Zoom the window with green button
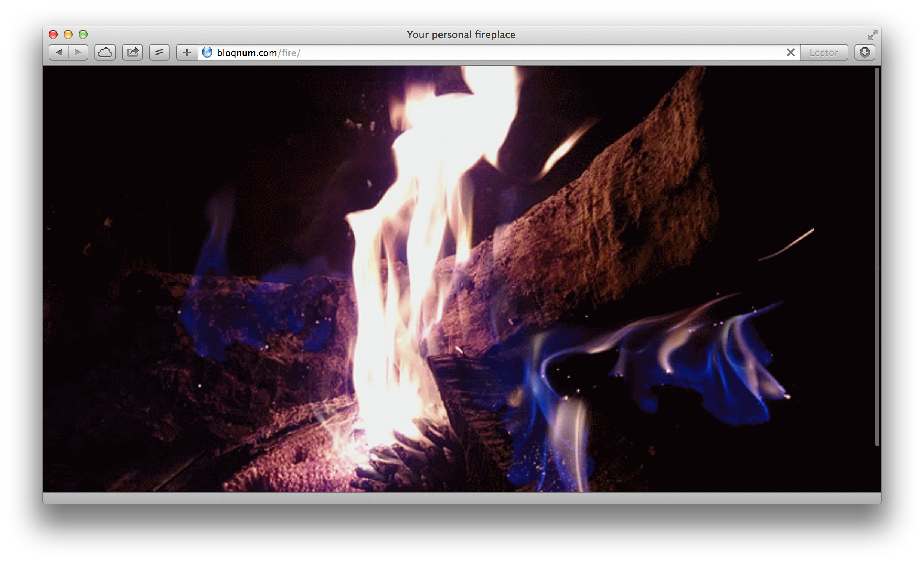 [83, 34]
